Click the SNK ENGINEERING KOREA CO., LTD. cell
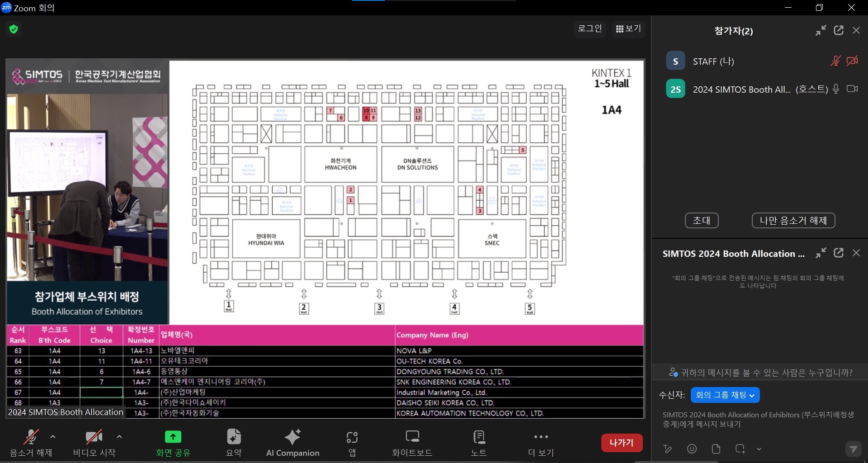This screenshot has width=868, height=463. (519, 382)
